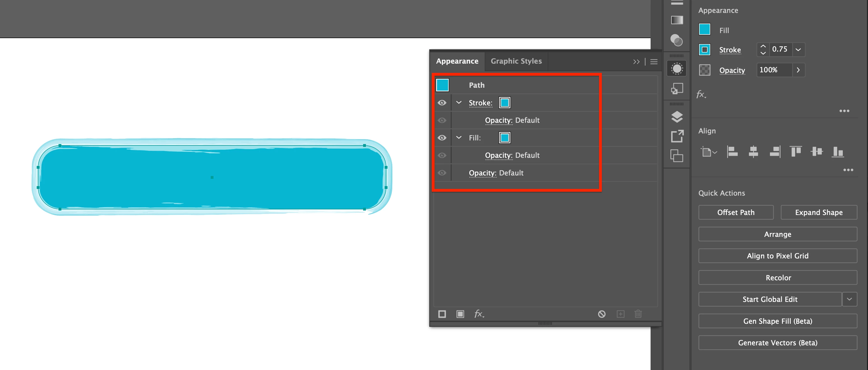868x370 pixels.
Task: Click the Offset Path button
Action: point(735,212)
